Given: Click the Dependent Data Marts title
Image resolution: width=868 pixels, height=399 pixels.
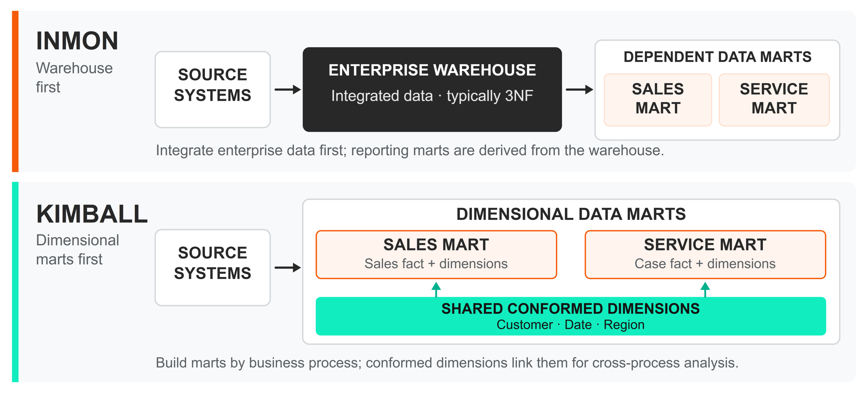Looking at the screenshot, I should [x=717, y=57].
